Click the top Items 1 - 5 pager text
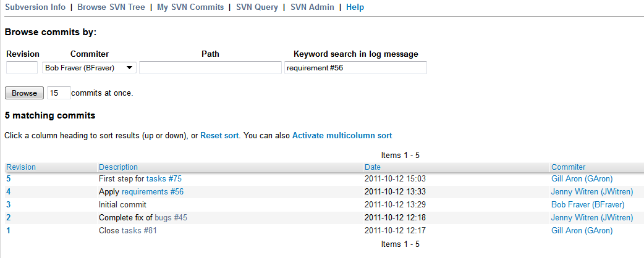The image size is (644, 258). 400,156
